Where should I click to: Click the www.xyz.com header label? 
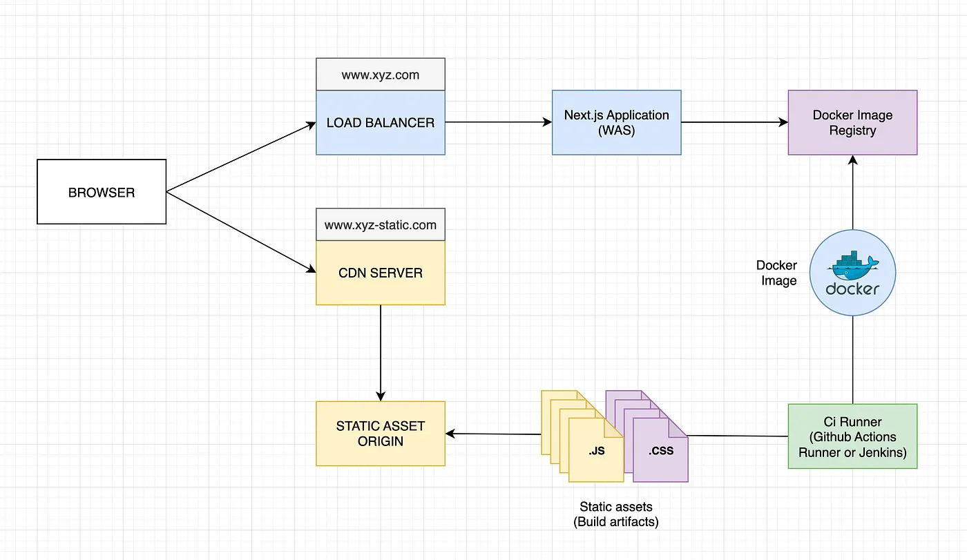381,75
